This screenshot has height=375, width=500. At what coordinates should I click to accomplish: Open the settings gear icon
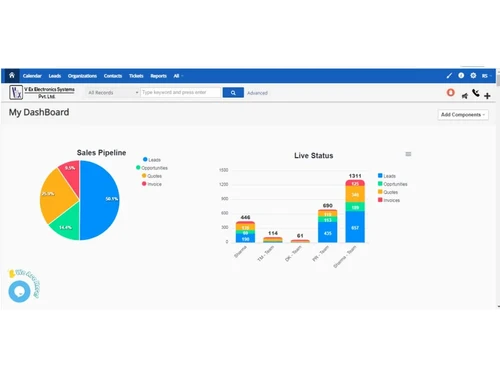click(x=473, y=76)
